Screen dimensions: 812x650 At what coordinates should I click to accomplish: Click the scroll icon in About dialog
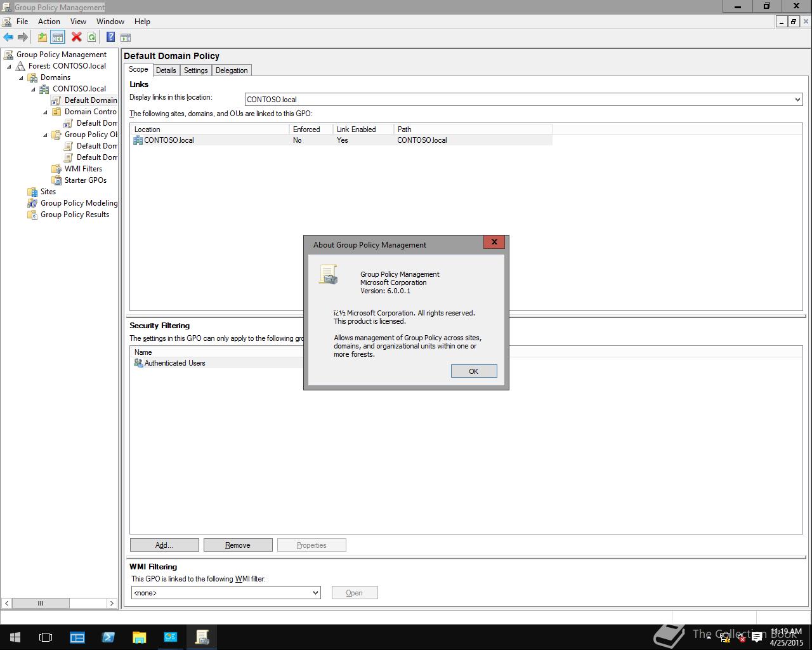tap(328, 274)
